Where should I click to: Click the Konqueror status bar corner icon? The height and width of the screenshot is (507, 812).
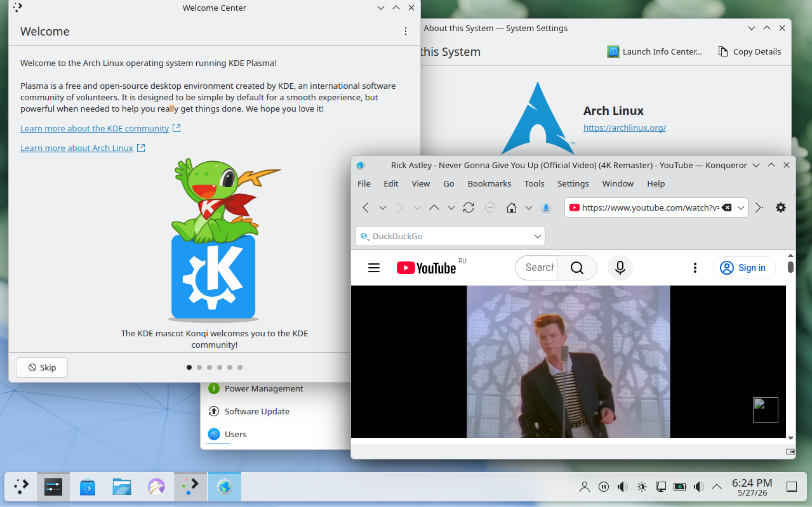[790, 452]
